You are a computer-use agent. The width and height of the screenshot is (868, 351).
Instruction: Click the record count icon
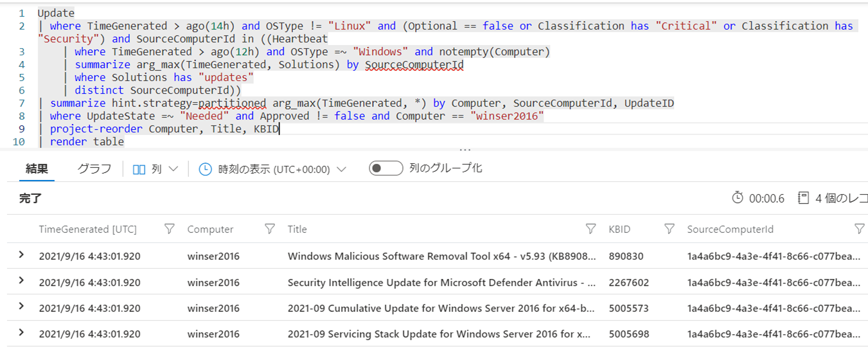point(803,198)
